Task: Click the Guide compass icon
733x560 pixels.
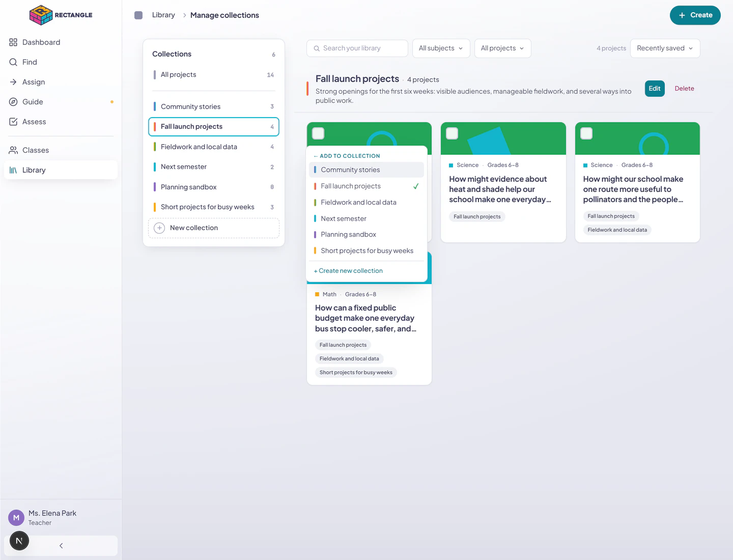Action: [x=13, y=102]
